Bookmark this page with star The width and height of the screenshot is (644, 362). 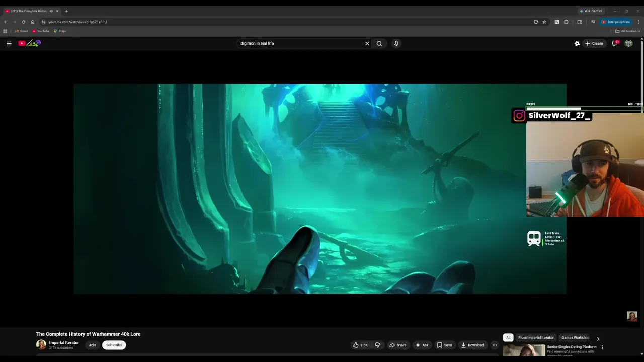pos(544,22)
